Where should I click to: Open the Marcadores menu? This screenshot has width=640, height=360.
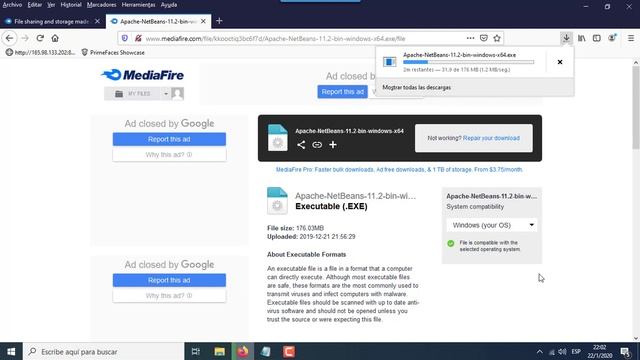pyautogui.click(x=102, y=5)
